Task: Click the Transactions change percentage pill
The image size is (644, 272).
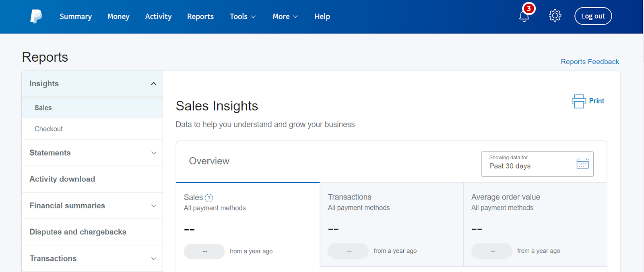Action: (x=348, y=251)
